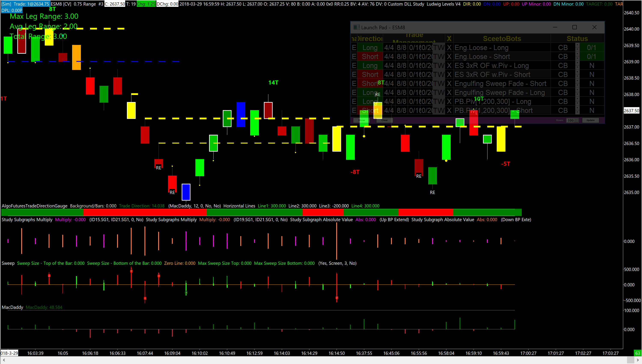Screen dimensions: 642x364
Task: Maximize the Launch Pad window
Action: click(574, 27)
